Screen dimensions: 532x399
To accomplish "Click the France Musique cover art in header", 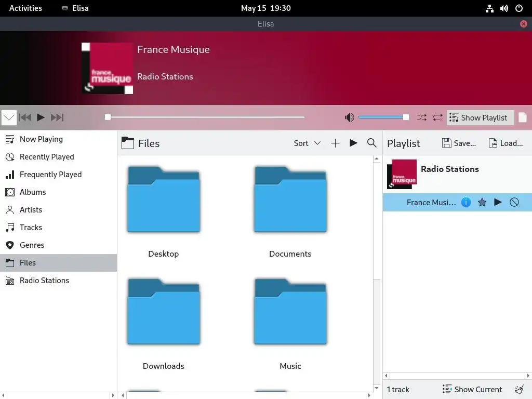I will 107,68.
